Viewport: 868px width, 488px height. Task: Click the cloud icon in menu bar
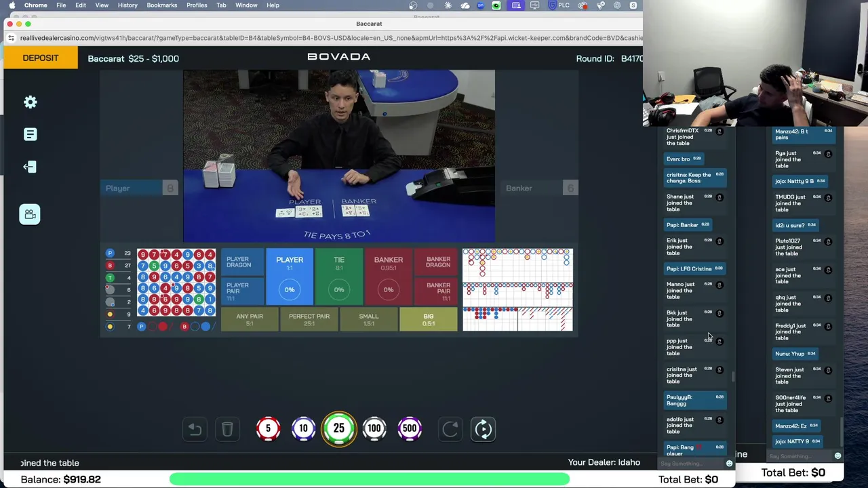tap(465, 5)
